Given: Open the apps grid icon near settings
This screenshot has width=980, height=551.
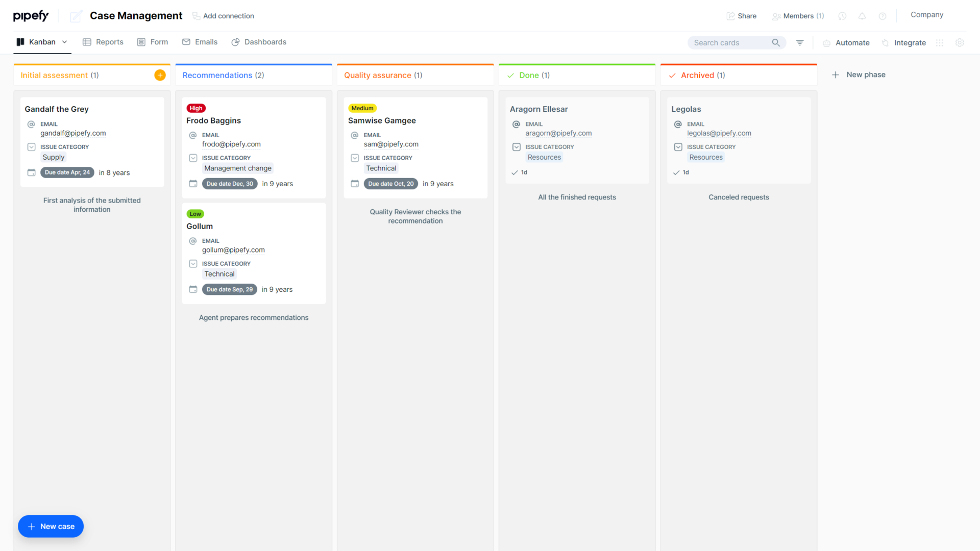Looking at the screenshot, I should tap(940, 43).
